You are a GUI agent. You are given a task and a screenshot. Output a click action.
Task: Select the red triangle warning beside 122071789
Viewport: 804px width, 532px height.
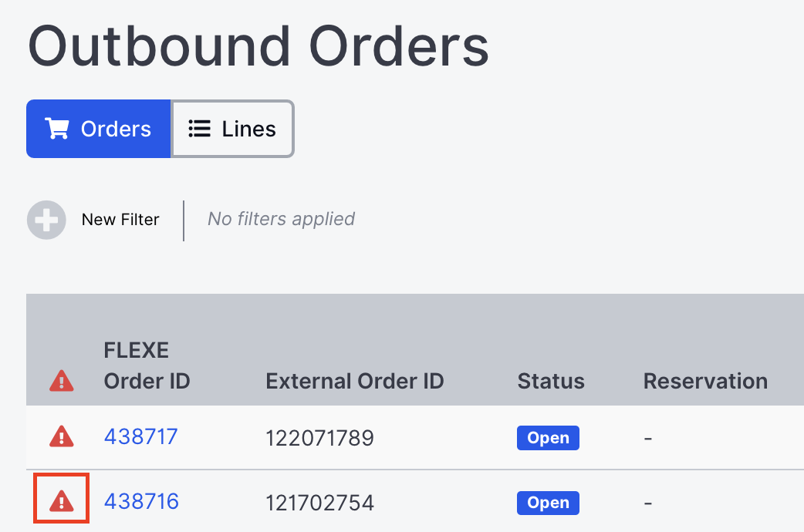[x=61, y=437]
